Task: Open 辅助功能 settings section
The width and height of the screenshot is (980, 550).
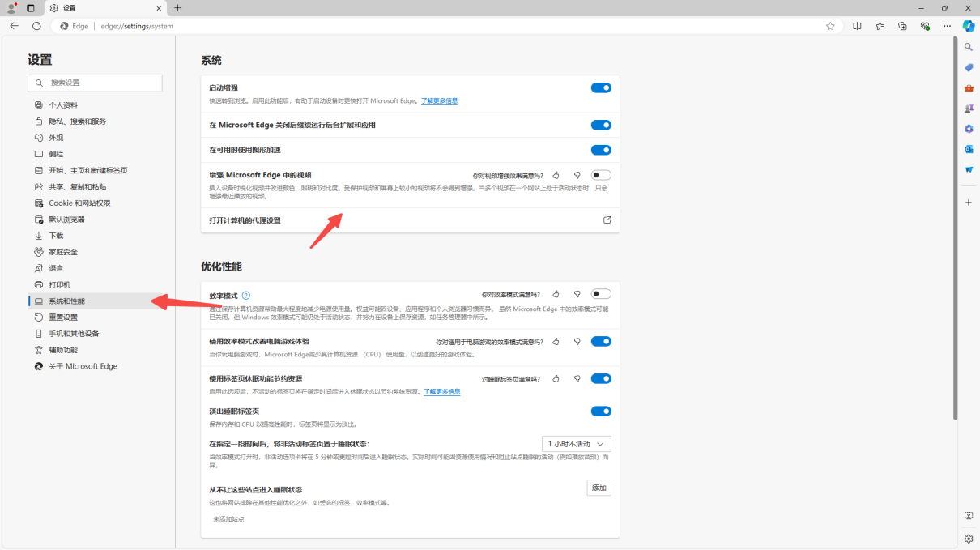Action: point(95,350)
